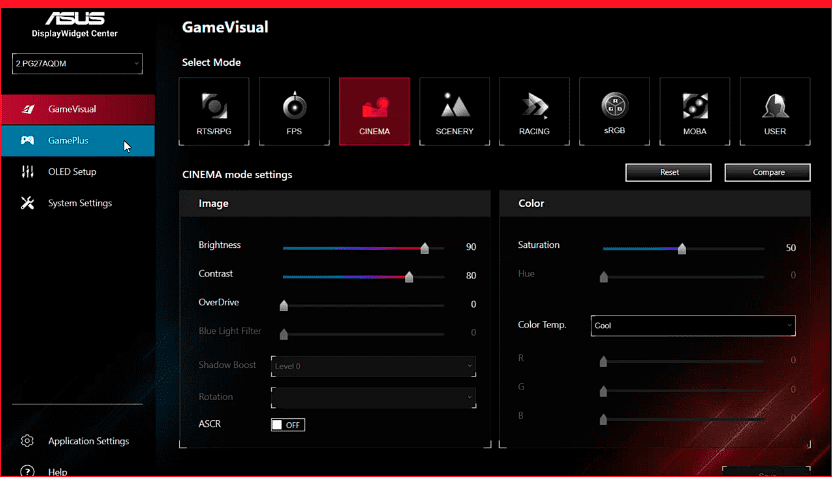Open the Shadow Boost Level 0 dropdown

[x=373, y=366]
